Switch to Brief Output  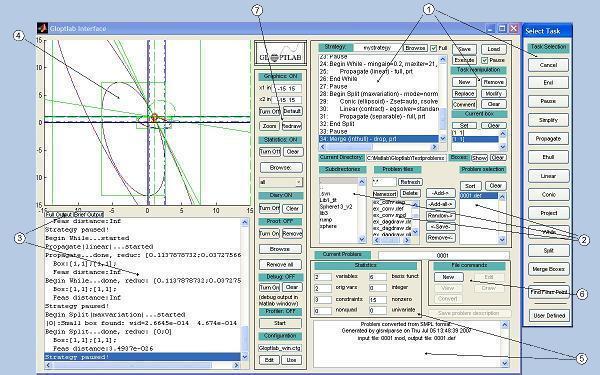(88, 214)
